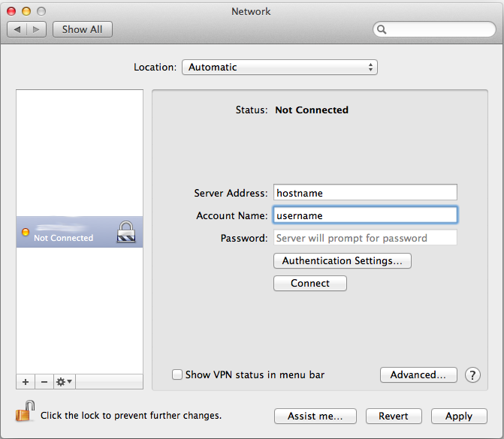Click the magnifying glass search icon

click(382, 30)
